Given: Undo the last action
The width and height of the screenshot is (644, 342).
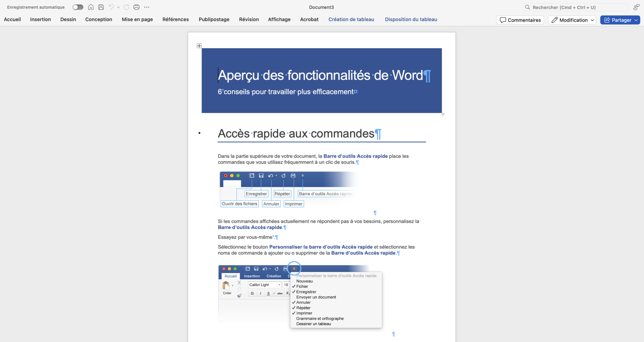Looking at the screenshot, I should [x=112, y=7].
